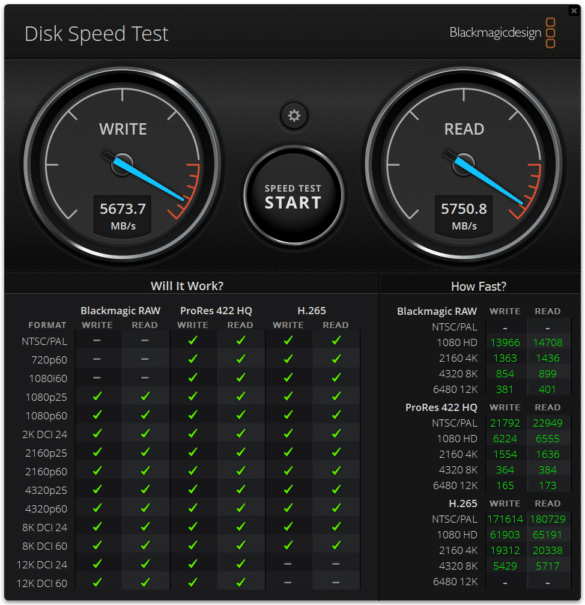Click ProRes 6480 12K write value 165
Viewport: 585px width, 605px height.
505,485
